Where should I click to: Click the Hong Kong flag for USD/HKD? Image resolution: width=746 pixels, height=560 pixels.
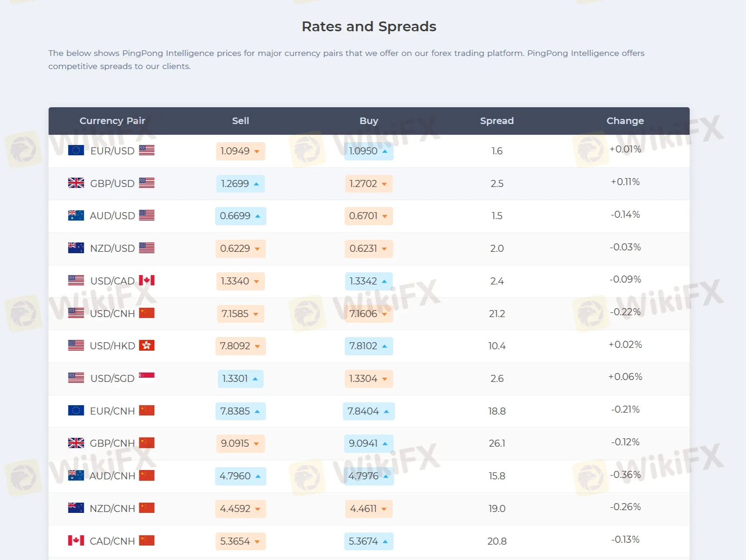point(146,346)
